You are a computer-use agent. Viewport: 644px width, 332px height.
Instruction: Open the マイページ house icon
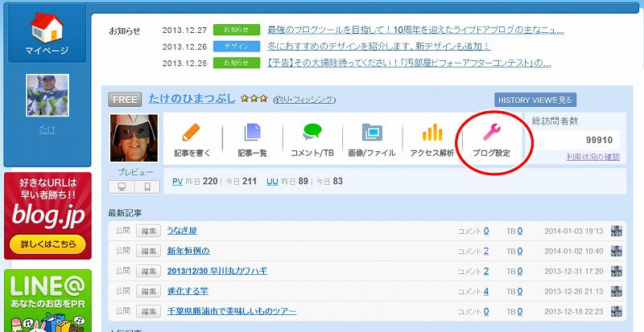coord(47,28)
